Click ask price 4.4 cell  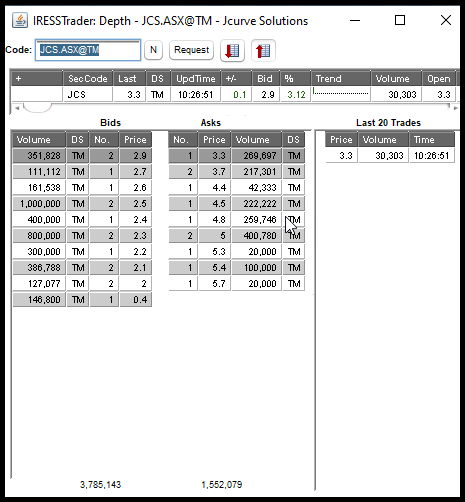click(214, 188)
